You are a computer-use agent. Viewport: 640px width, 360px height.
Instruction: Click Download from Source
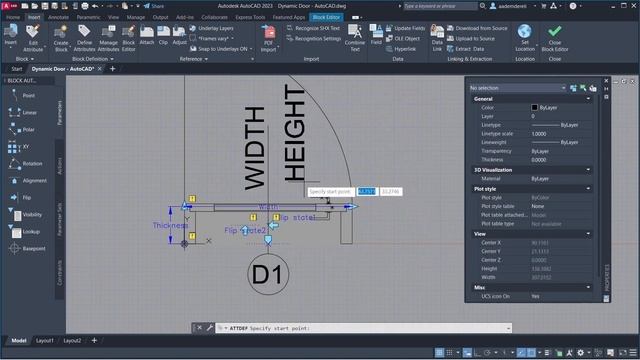(477, 28)
